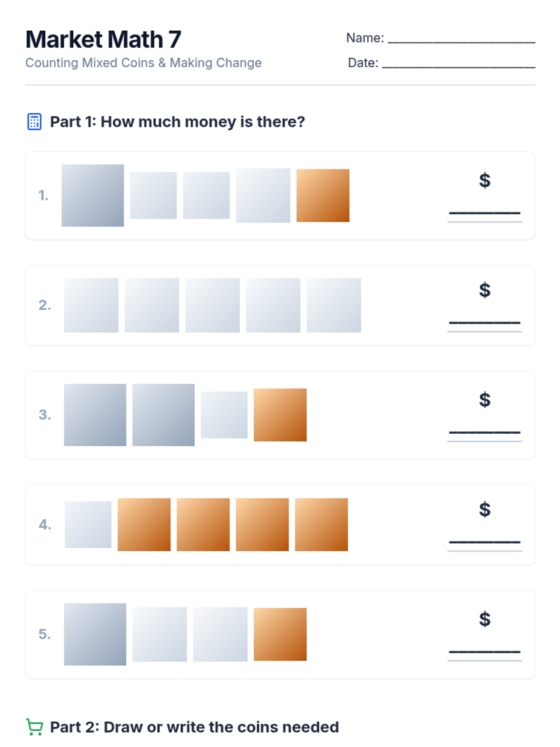560x747 pixels.
Task: Click the large first coin in problem 1
Action: [93, 195]
